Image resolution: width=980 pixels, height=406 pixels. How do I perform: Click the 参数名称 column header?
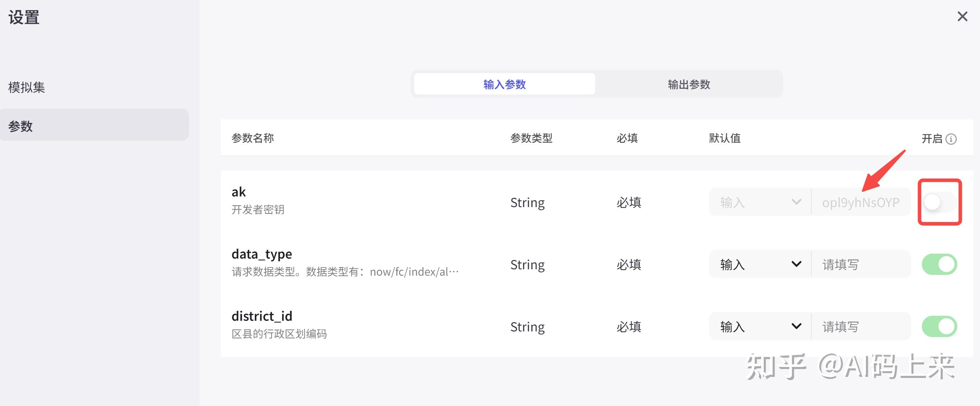pos(253,138)
